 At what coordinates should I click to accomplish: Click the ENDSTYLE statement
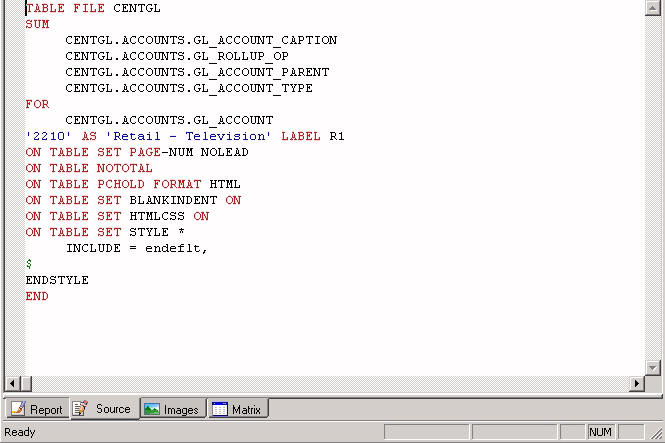(x=57, y=280)
